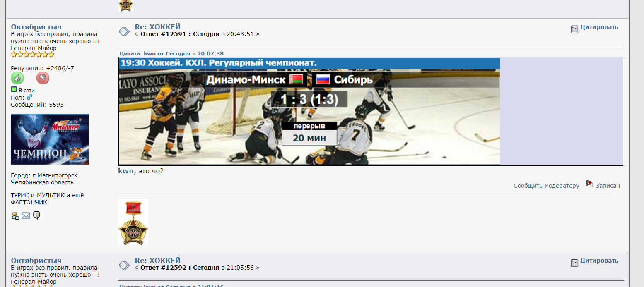Click the kwn username link under the banner
Image resolution: width=644 pixels, height=287 pixels.
pyautogui.click(x=126, y=170)
